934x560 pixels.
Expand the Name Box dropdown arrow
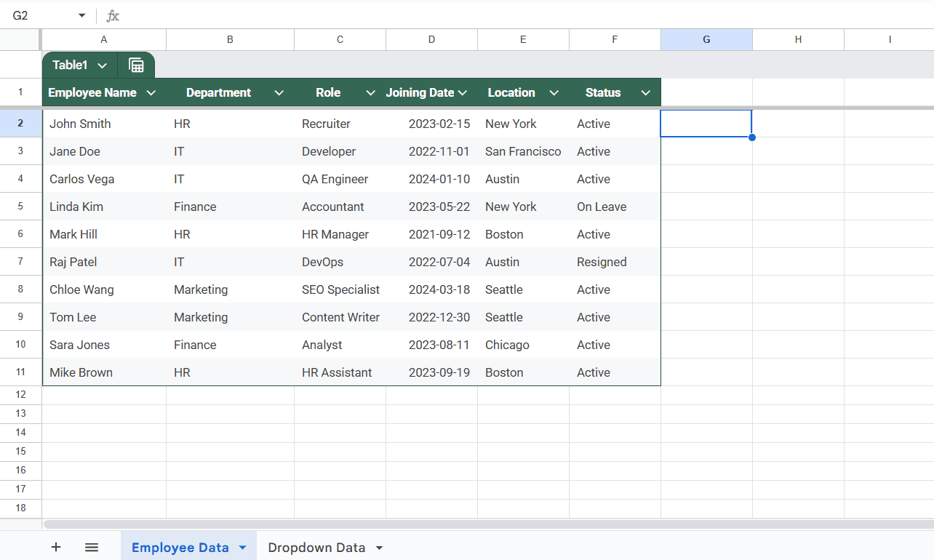coord(81,15)
